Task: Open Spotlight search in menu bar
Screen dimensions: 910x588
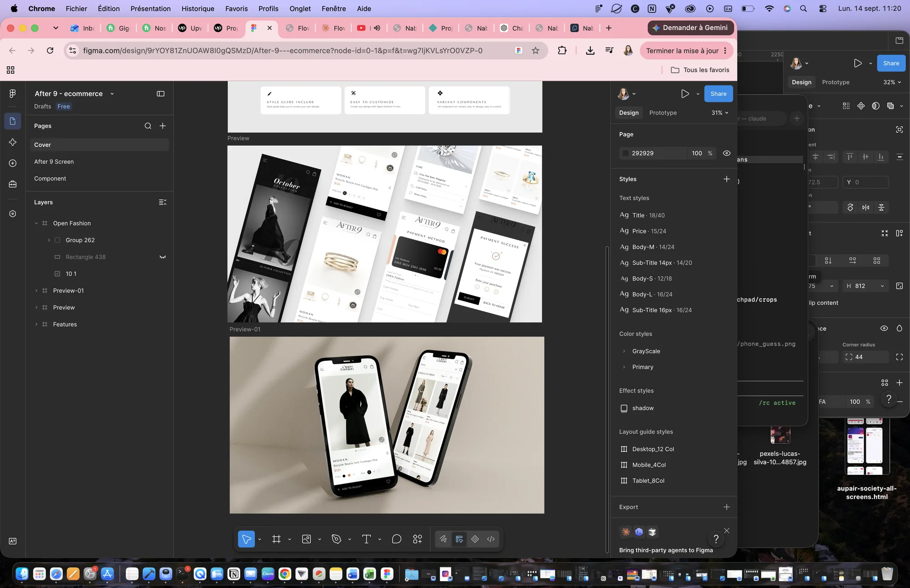Action: point(804,9)
